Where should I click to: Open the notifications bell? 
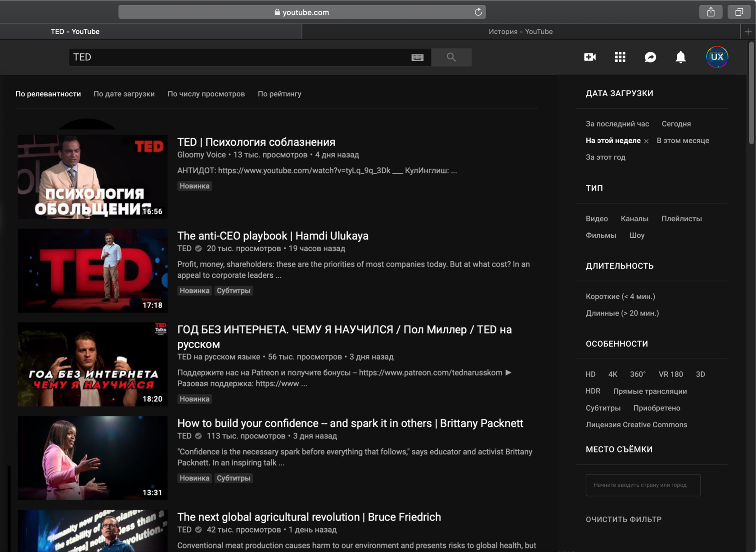tap(680, 57)
